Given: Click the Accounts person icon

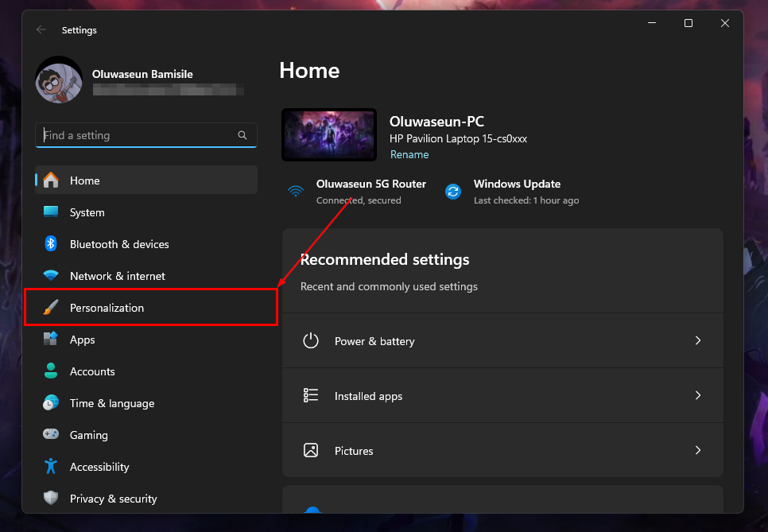Looking at the screenshot, I should [x=51, y=371].
